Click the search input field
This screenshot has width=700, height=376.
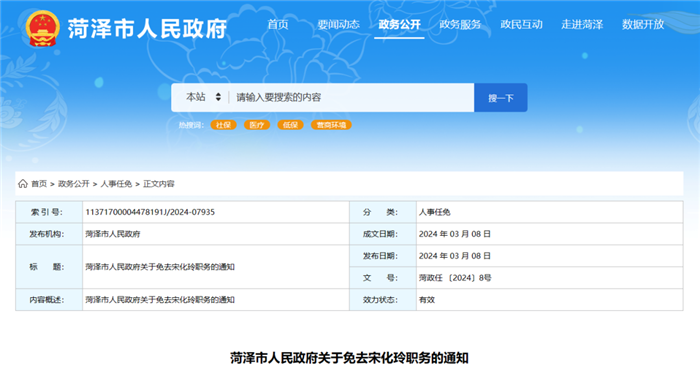pyautogui.click(x=351, y=97)
